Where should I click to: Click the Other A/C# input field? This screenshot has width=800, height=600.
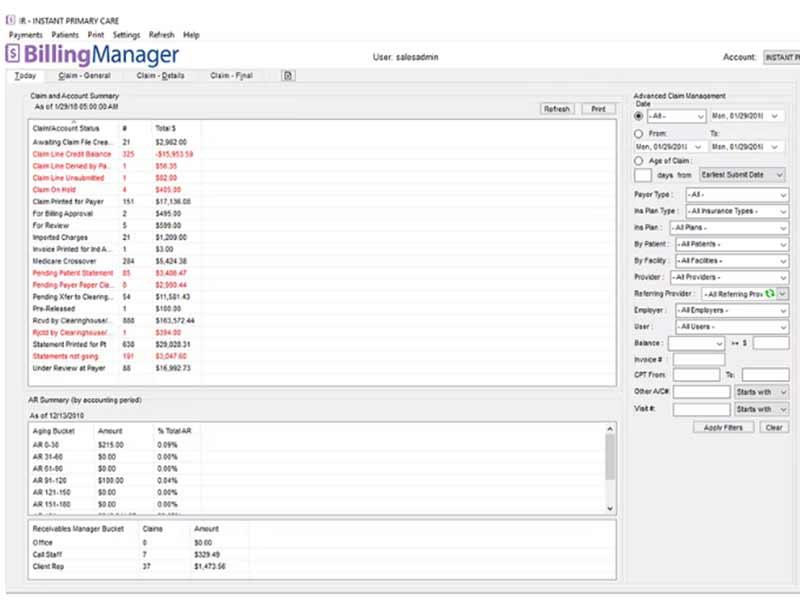point(702,392)
